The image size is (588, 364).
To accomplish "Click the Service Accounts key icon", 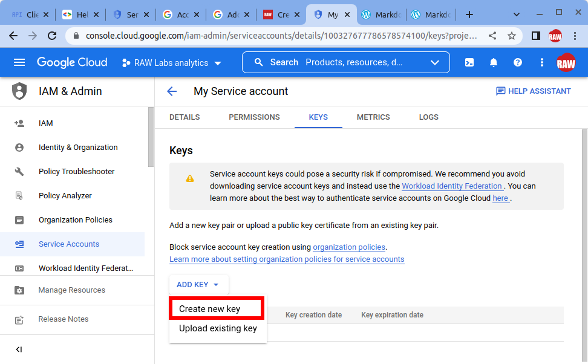I will click(19, 244).
